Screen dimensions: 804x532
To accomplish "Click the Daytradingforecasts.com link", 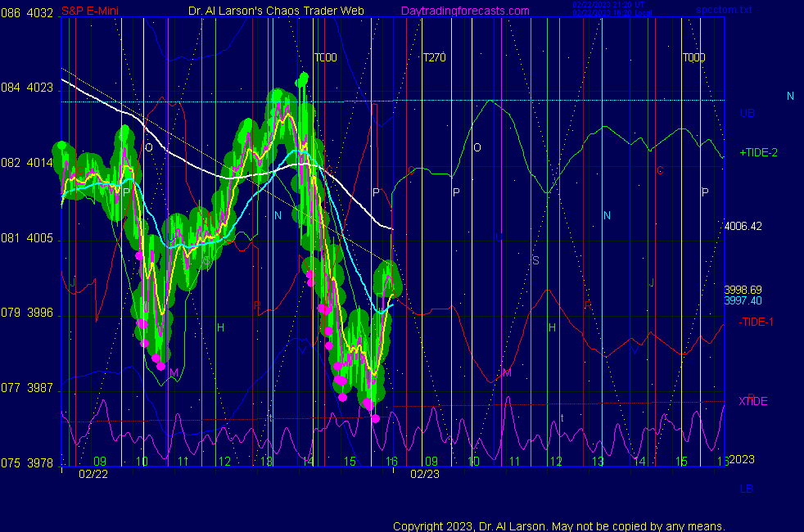I will (x=464, y=11).
